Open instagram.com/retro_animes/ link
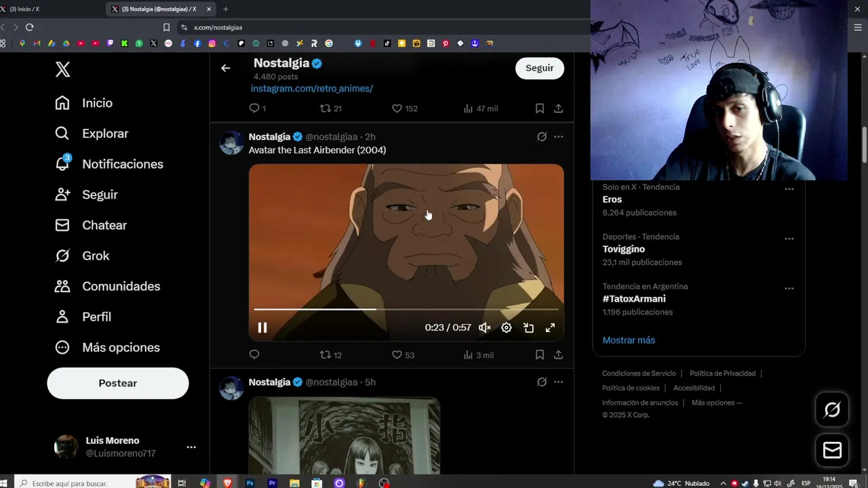Image resolution: width=868 pixels, height=488 pixels. point(312,89)
